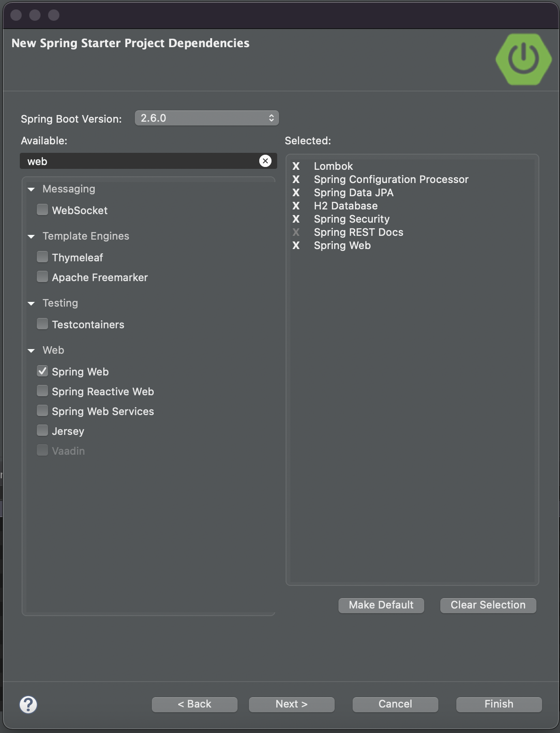This screenshot has width=560, height=733.
Task: Select 'Spring Security' entry text
Action: (352, 219)
